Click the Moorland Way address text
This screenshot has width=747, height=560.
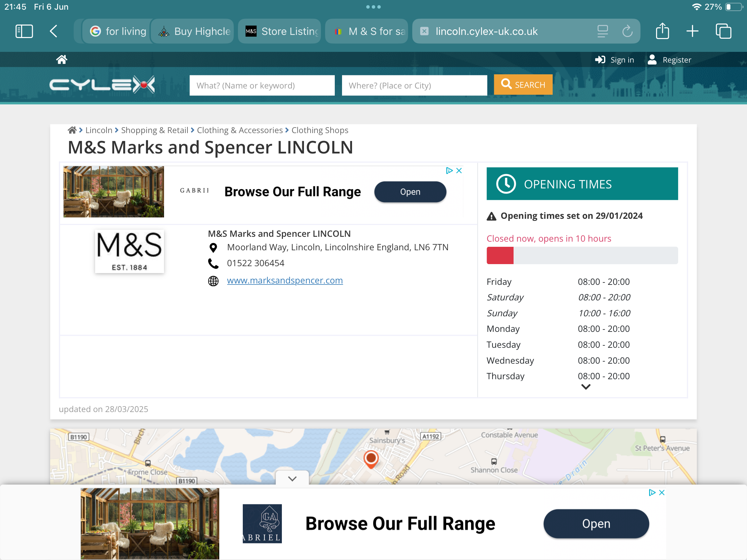coord(338,248)
